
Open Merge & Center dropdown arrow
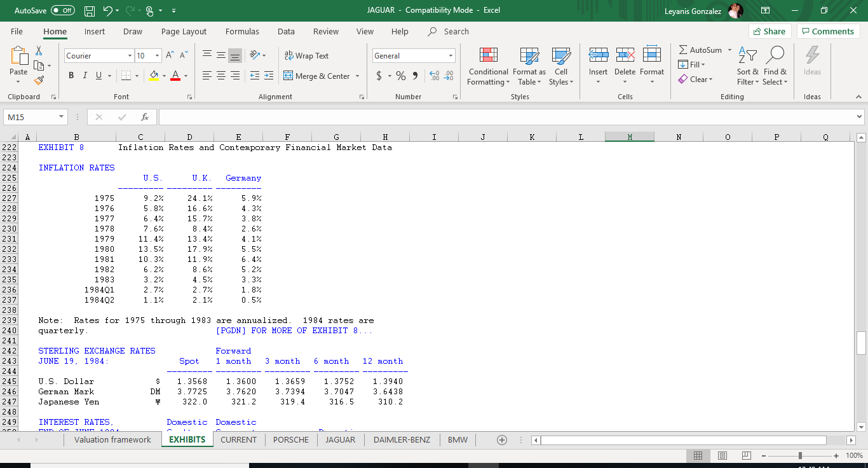click(x=357, y=76)
